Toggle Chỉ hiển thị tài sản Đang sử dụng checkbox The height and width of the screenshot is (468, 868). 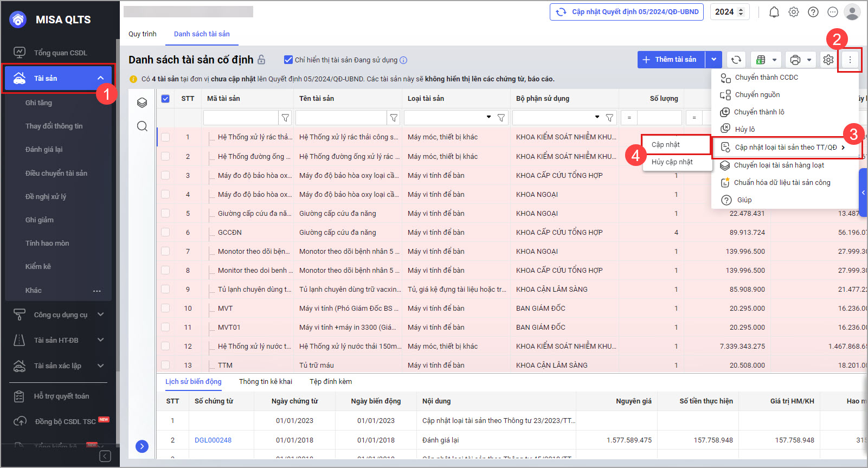point(288,60)
